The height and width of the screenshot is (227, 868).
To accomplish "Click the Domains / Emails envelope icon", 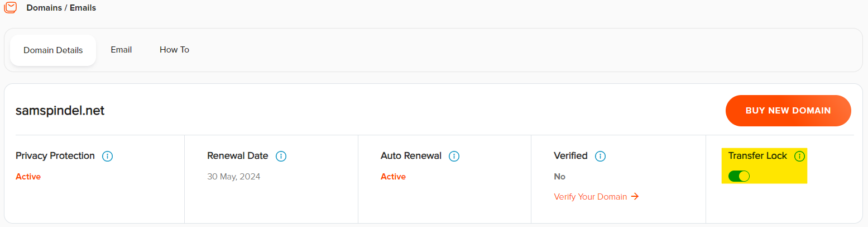I will click(x=10, y=7).
